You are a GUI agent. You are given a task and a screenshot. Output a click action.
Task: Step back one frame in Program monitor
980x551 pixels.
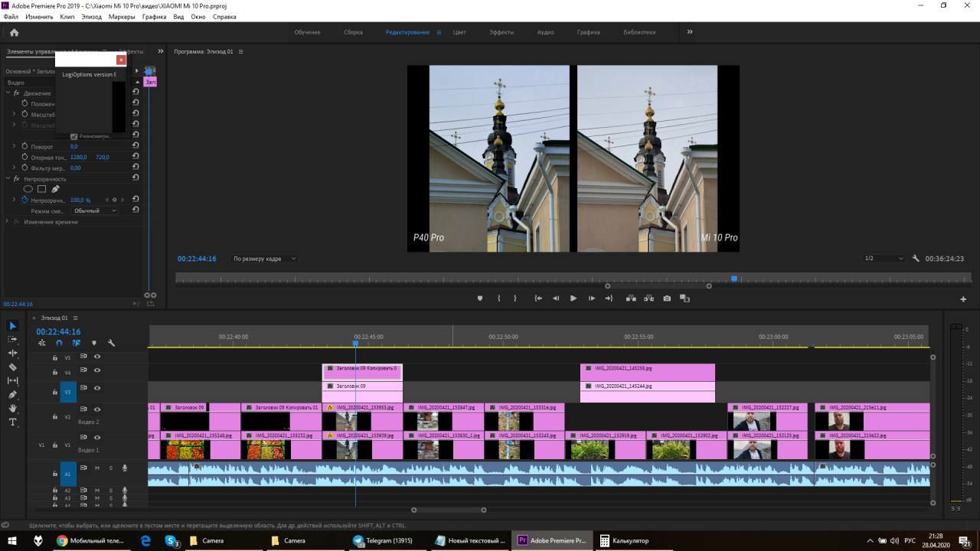click(x=556, y=298)
